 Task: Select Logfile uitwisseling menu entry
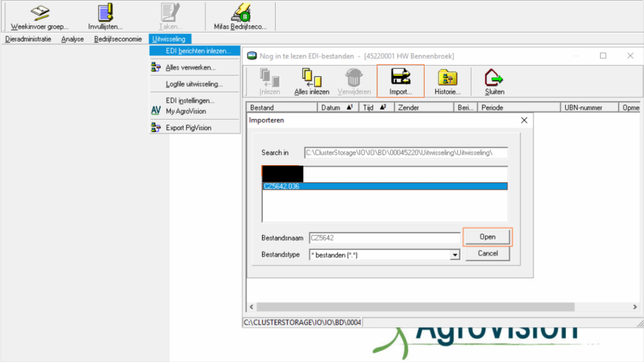pos(194,84)
